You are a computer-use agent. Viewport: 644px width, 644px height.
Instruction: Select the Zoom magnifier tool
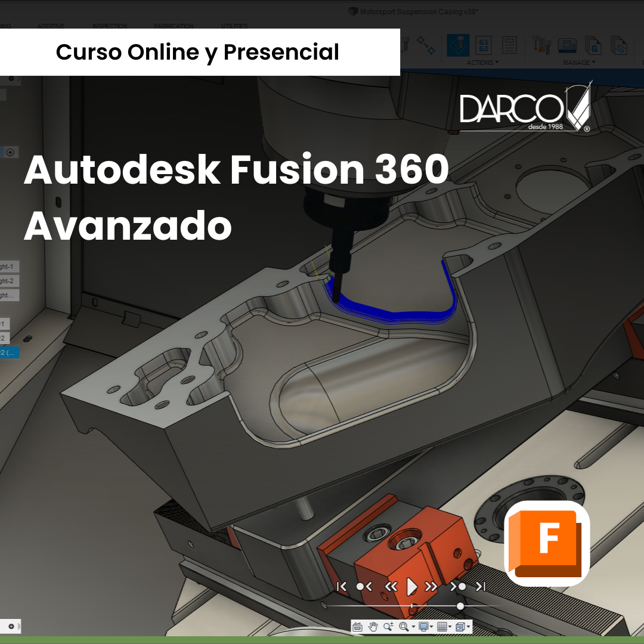click(x=388, y=627)
